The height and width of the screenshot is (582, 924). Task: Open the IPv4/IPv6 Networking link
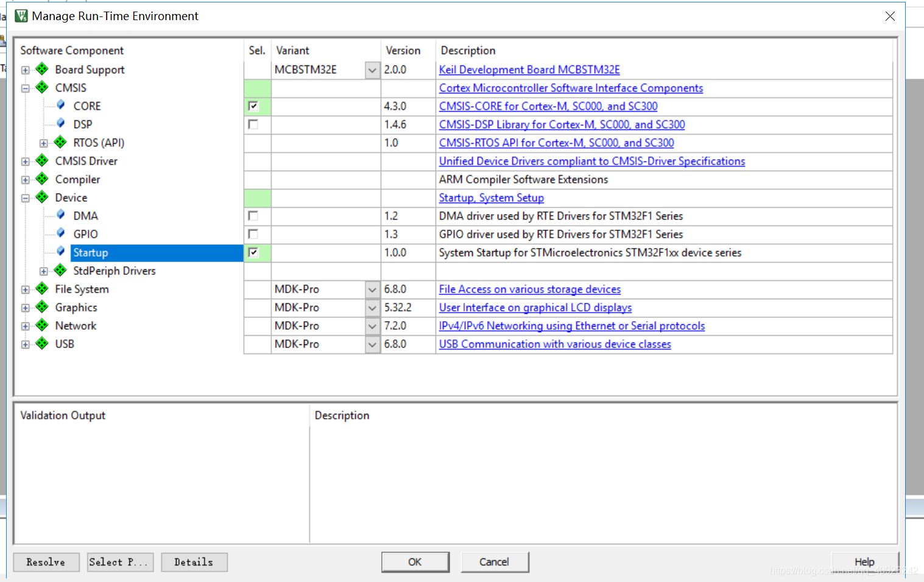[x=572, y=325]
